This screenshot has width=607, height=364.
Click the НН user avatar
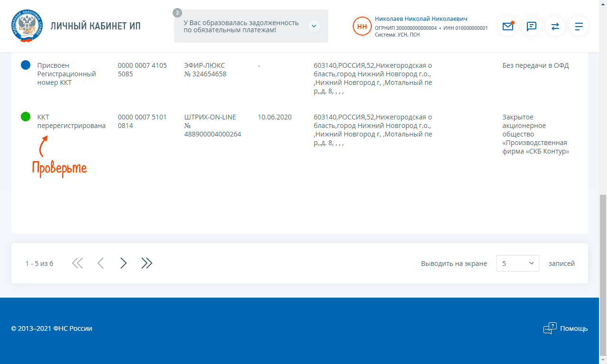(362, 27)
